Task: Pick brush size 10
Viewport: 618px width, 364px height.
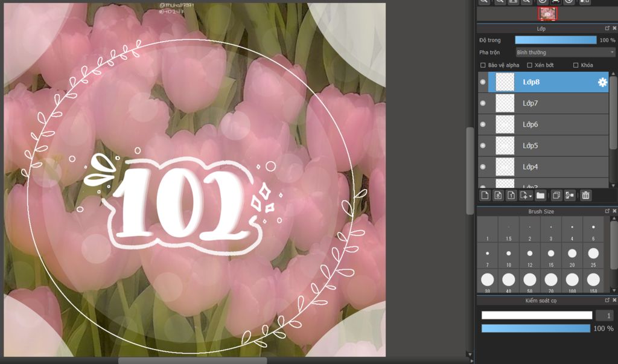Action: (509, 255)
